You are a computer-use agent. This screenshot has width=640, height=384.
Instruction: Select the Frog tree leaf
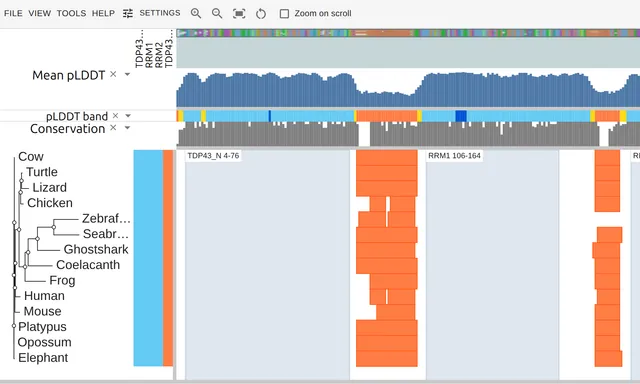click(62, 281)
